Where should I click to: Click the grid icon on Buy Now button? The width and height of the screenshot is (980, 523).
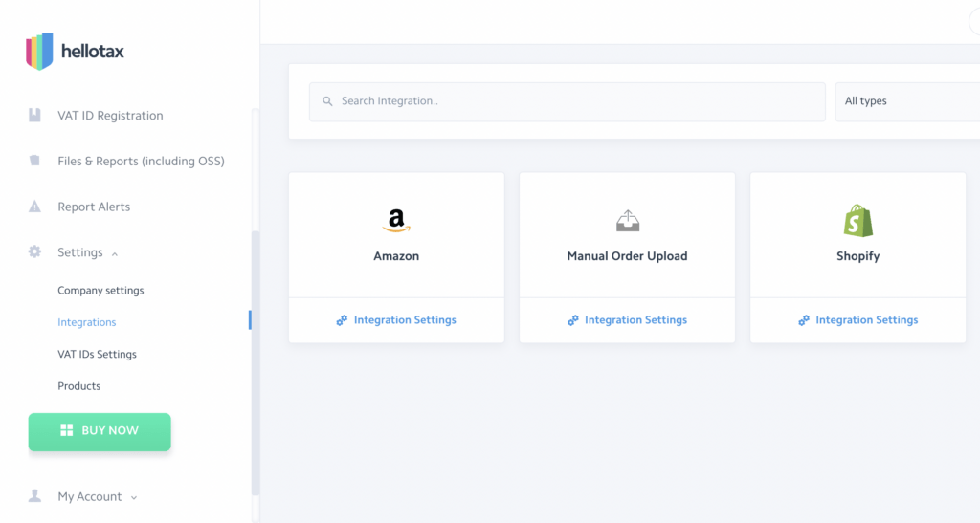point(67,430)
